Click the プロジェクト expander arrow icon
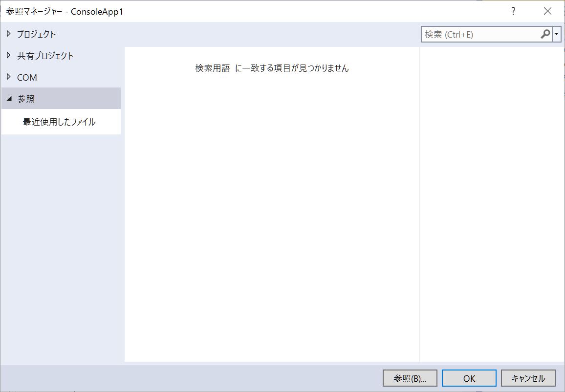Screen dimensions: 565x392 pyautogui.click(x=8, y=34)
